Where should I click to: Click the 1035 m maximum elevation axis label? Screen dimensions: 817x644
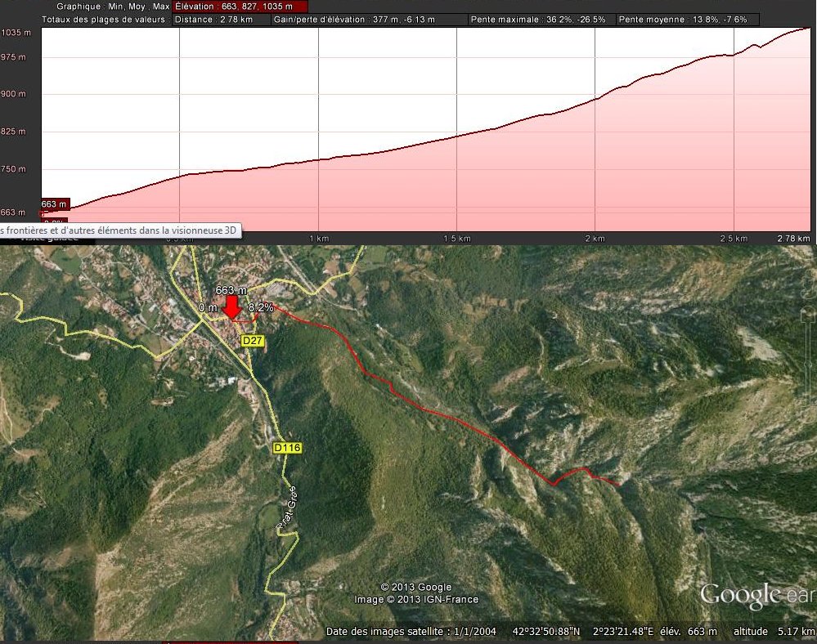click(x=16, y=33)
